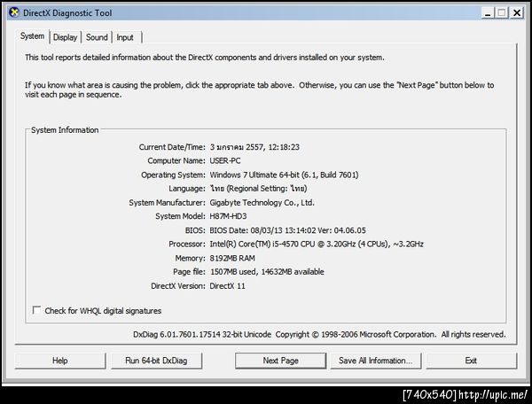Screen dimensions: 532x404
Task: Click the Help button
Action: tap(60, 361)
